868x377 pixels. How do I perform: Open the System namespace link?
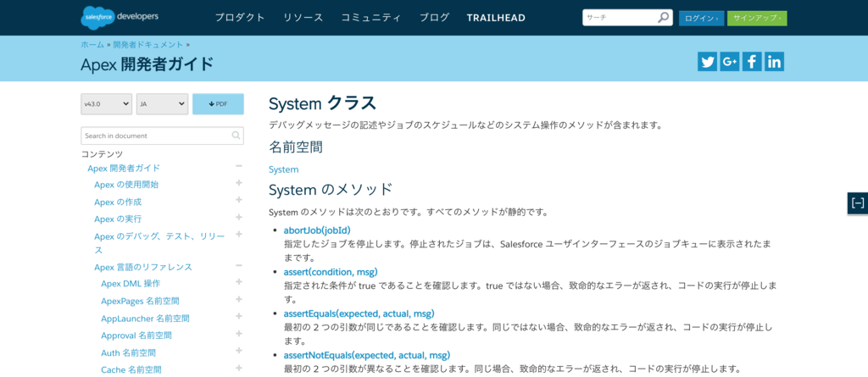[x=283, y=169]
